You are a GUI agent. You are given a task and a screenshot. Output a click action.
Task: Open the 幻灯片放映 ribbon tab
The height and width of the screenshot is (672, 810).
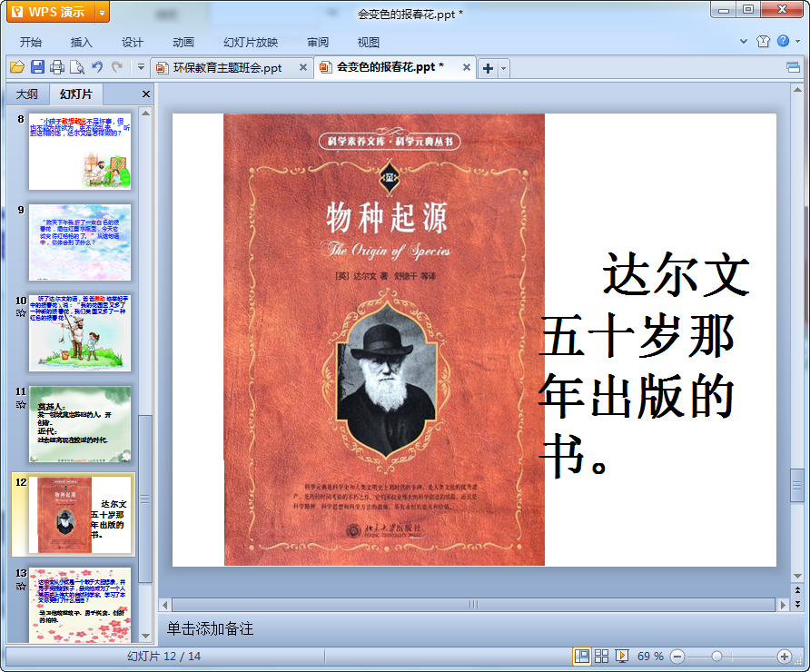point(251,43)
